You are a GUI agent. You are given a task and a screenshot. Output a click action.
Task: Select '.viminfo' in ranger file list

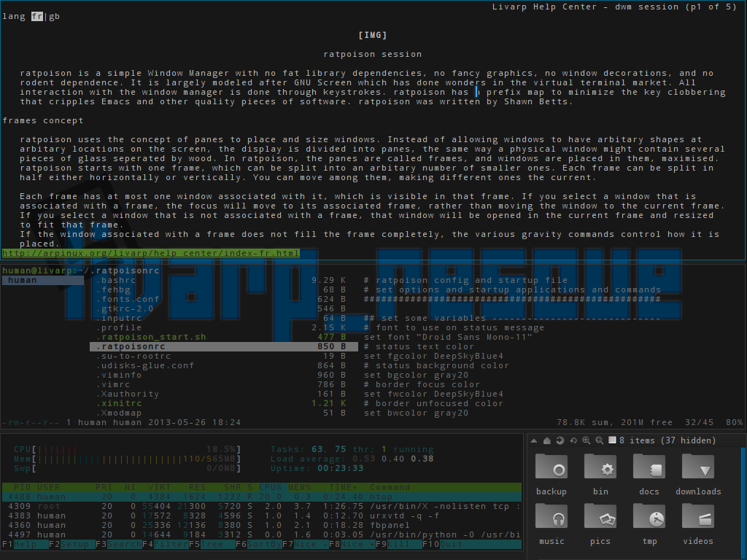coord(224,376)
